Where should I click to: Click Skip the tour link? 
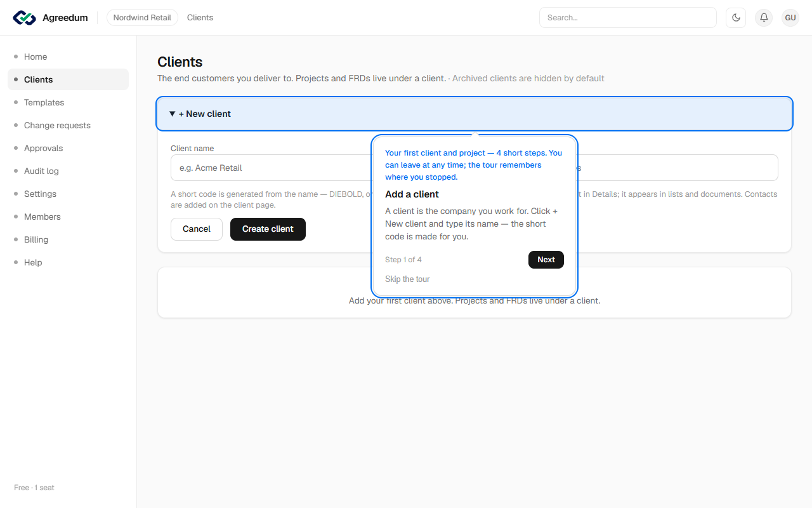[407, 279]
